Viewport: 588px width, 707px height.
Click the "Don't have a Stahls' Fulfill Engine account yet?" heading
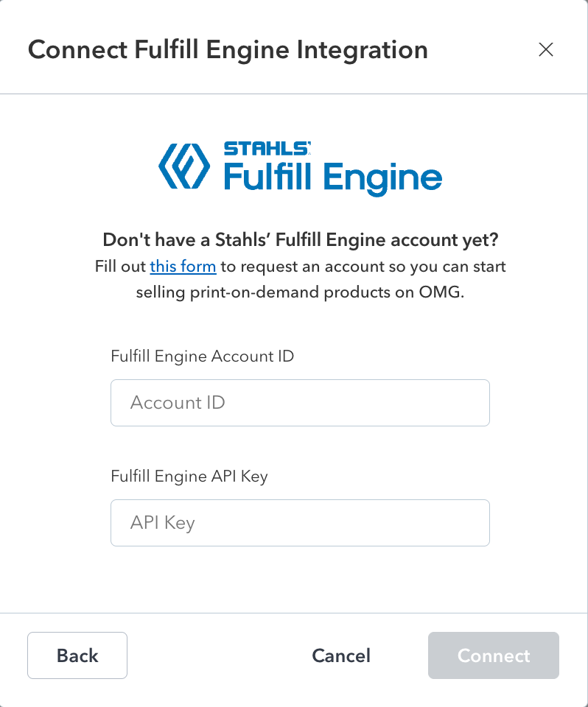pos(300,240)
